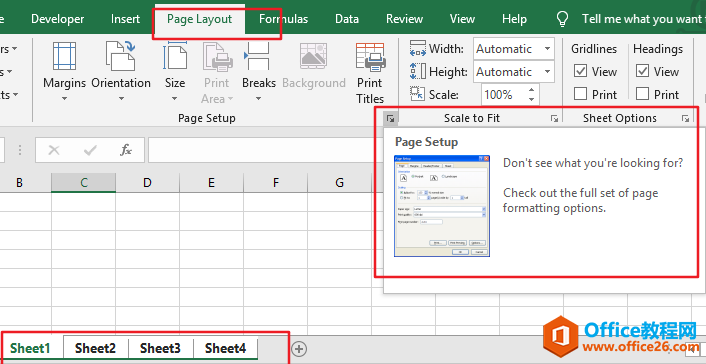The height and width of the screenshot is (364, 706).
Task: Uncheck Gridlines View checkbox
Action: click(x=580, y=71)
